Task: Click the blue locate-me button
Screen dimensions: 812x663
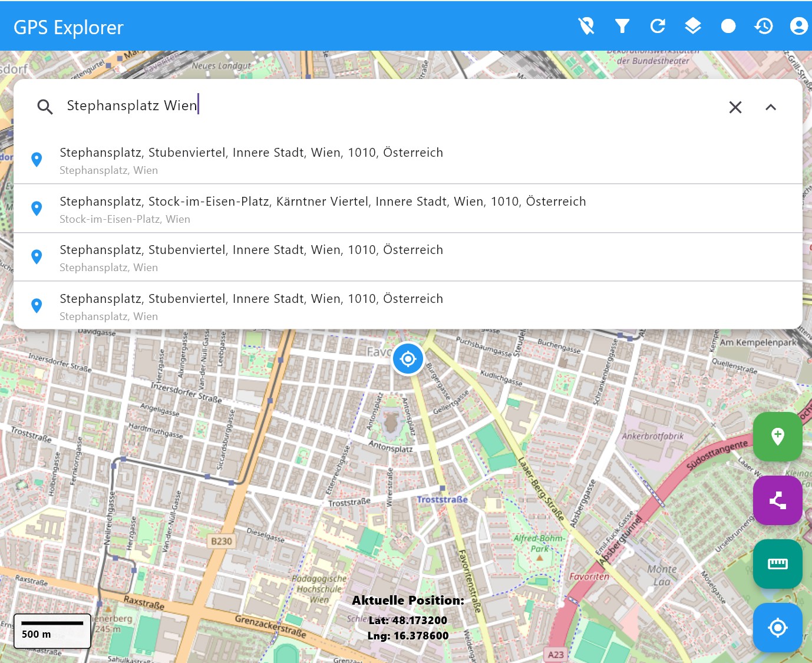Action: tap(777, 628)
